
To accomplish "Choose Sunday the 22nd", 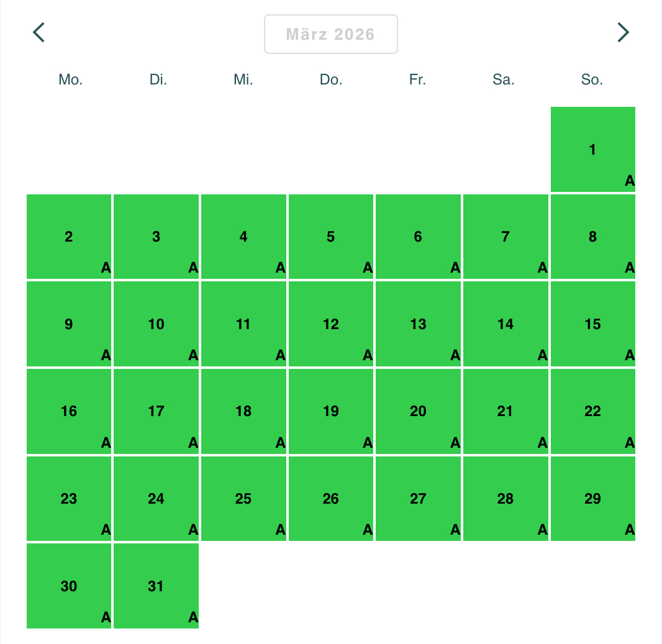I will pos(592,411).
